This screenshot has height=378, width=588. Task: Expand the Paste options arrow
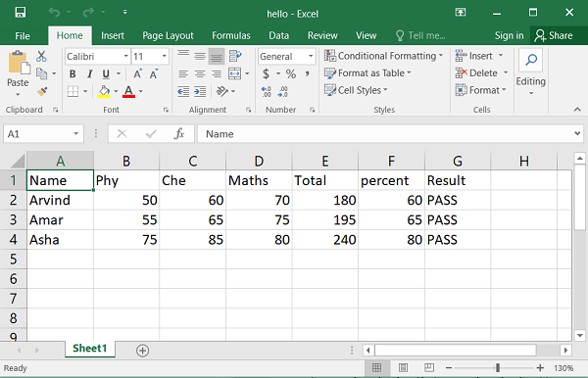tap(18, 94)
